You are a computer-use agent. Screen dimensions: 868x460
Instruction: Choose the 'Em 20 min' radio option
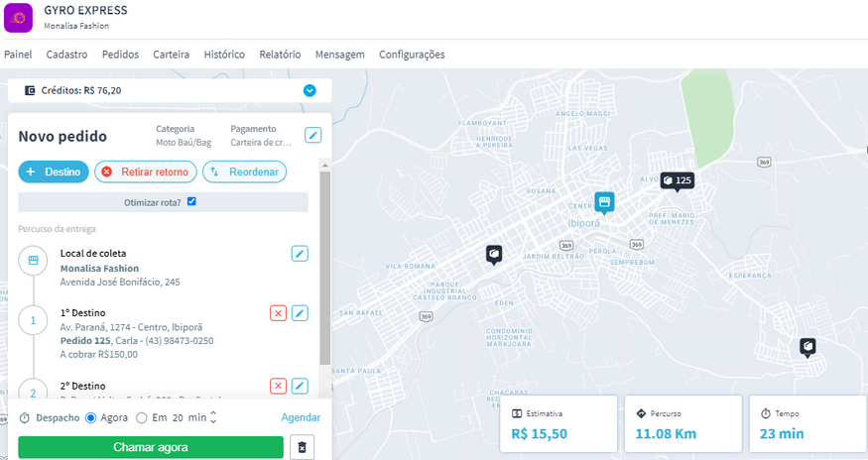141,418
